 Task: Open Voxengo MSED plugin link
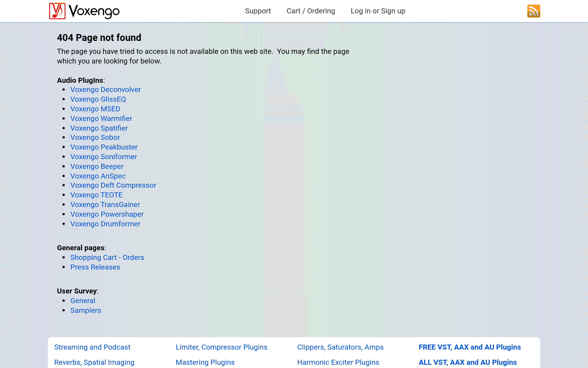[x=95, y=109]
